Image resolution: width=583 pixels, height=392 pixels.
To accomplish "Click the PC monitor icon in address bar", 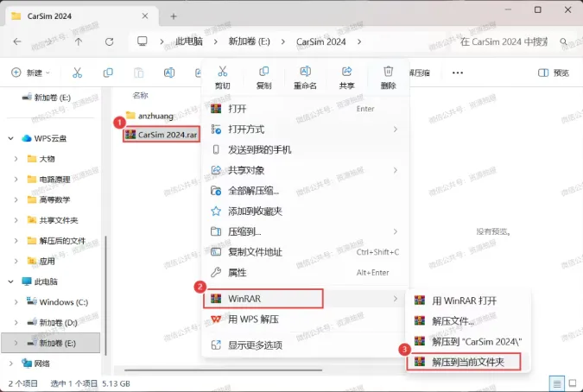I will coord(142,41).
